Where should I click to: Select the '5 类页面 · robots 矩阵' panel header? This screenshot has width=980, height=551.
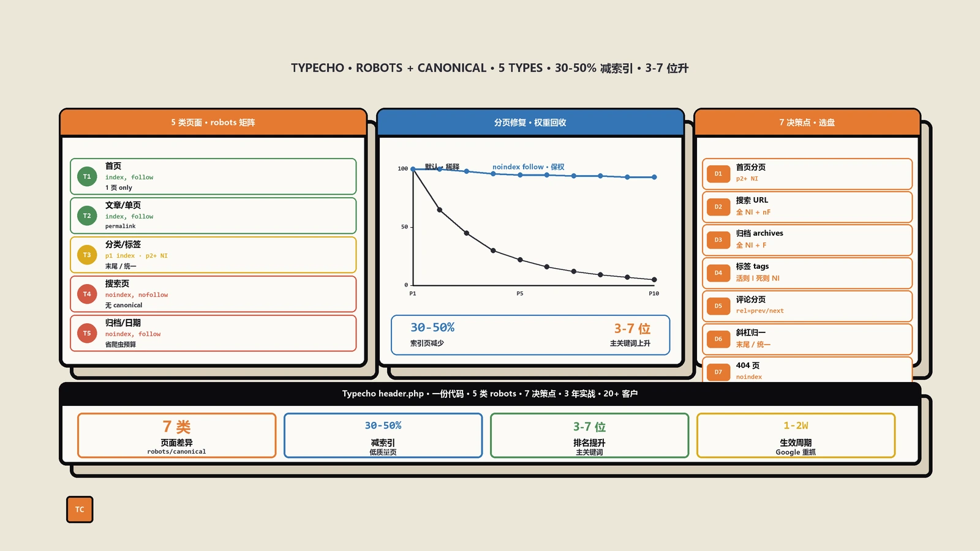click(213, 122)
